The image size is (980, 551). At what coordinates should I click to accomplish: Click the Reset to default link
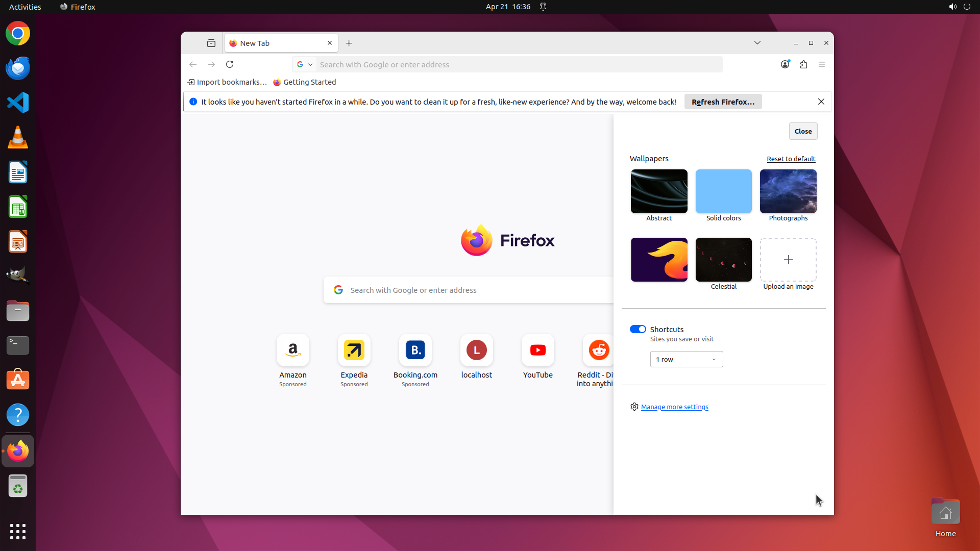coord(791,159)
